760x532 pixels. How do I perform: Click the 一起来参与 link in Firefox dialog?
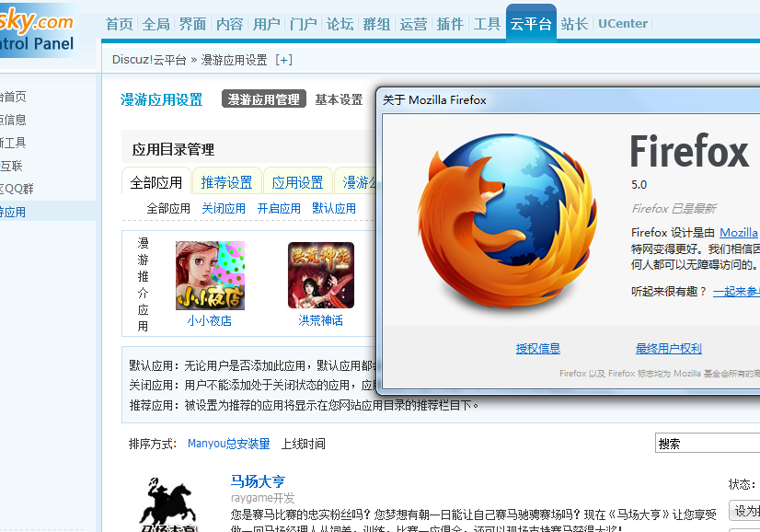736,292
